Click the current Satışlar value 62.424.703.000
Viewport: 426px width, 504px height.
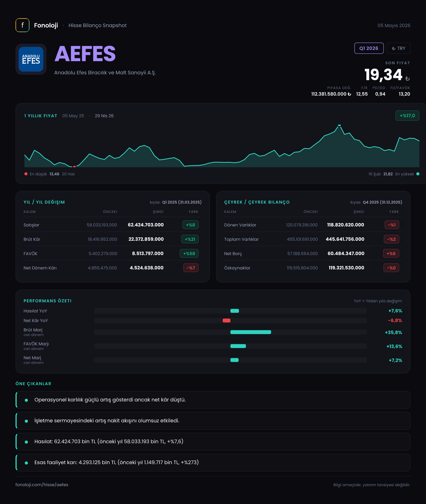tap(146, 225)
